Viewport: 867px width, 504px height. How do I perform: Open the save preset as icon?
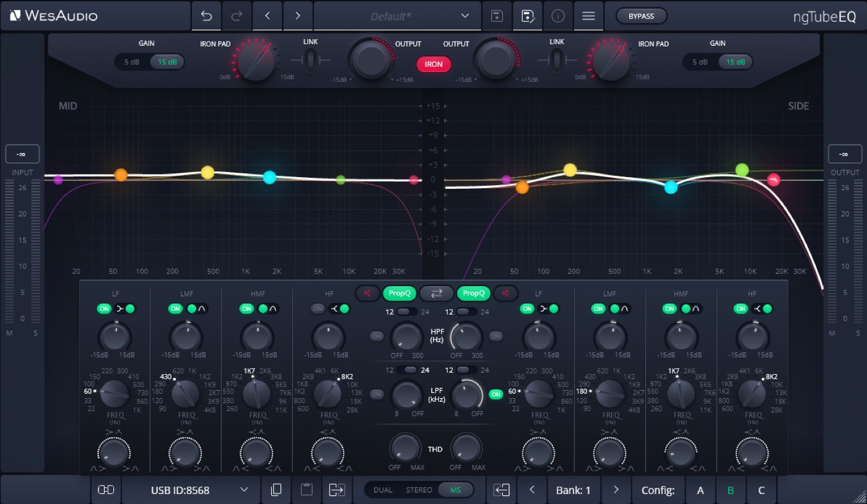coord(528,16)
